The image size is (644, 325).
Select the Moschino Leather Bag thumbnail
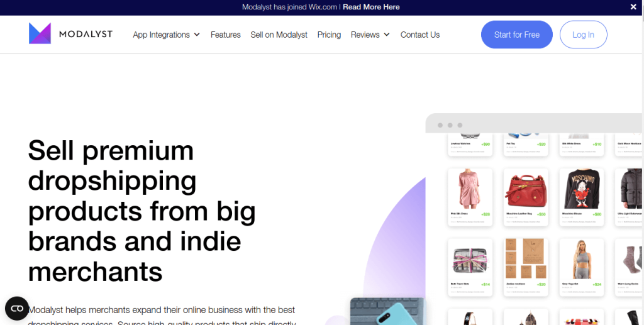(x=526, y=189)
